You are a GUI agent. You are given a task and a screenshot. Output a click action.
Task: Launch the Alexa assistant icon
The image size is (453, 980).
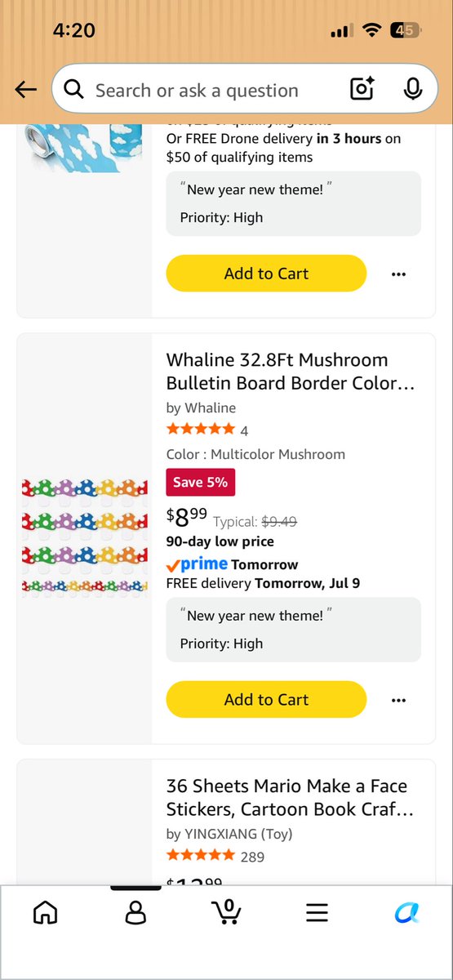point(406,912)
